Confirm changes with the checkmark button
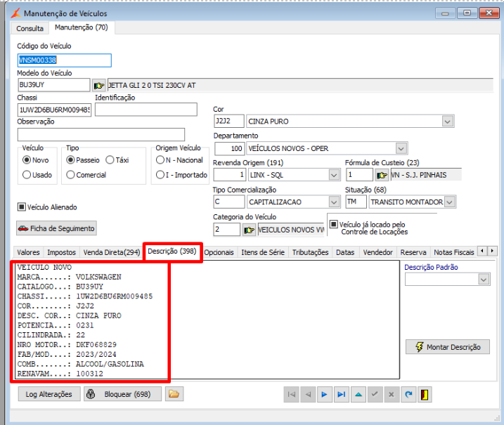Viewport: 504px width, 425px height. click(375, 395)
